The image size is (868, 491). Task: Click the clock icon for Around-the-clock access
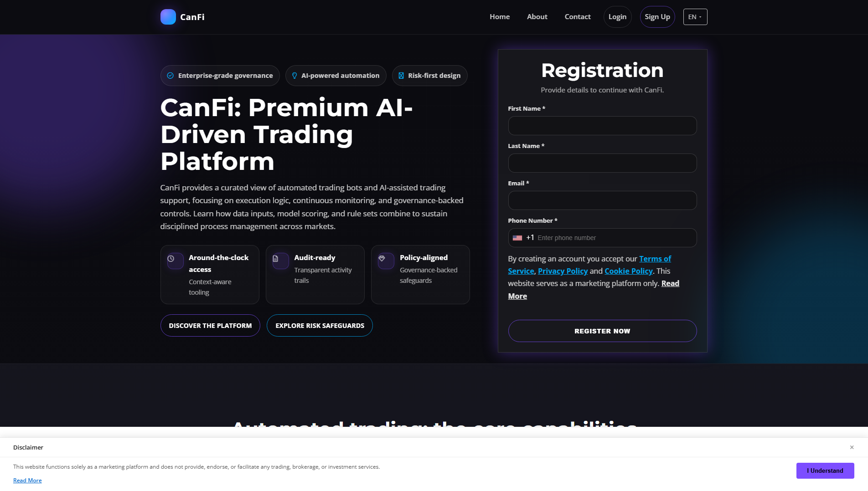pyautogui.click(x=171, y=259)
